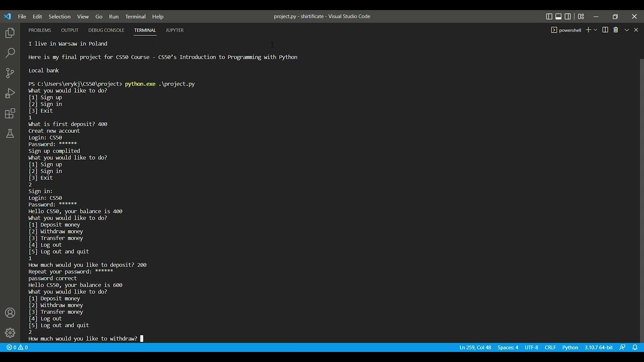644x362 pixels.
Task: Open the Accounts icon menu
Action: [x=10, y=313]
